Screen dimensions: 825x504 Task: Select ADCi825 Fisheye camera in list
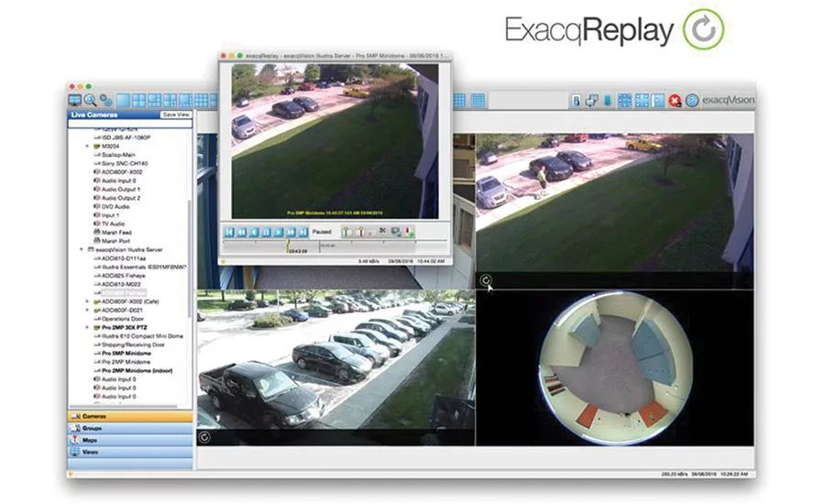[x=125, y=275]
